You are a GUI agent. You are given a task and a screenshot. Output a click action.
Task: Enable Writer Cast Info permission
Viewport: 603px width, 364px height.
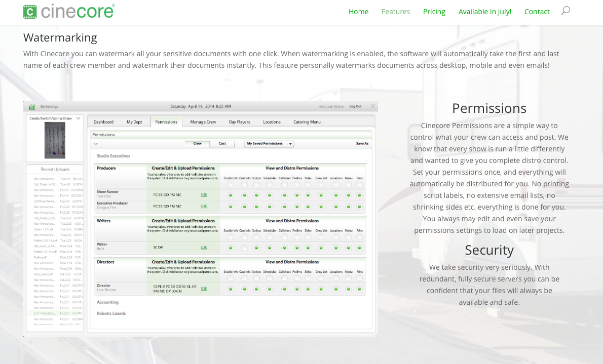[244, 248]
